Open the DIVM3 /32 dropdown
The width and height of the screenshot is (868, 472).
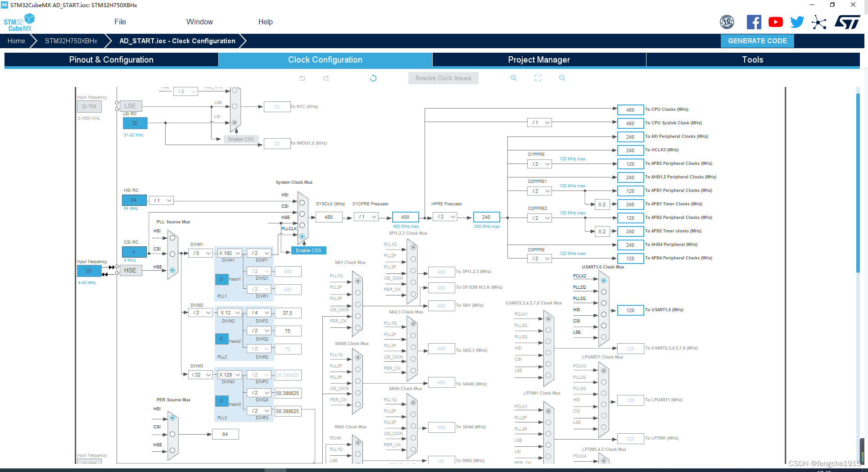click(200, 375)
